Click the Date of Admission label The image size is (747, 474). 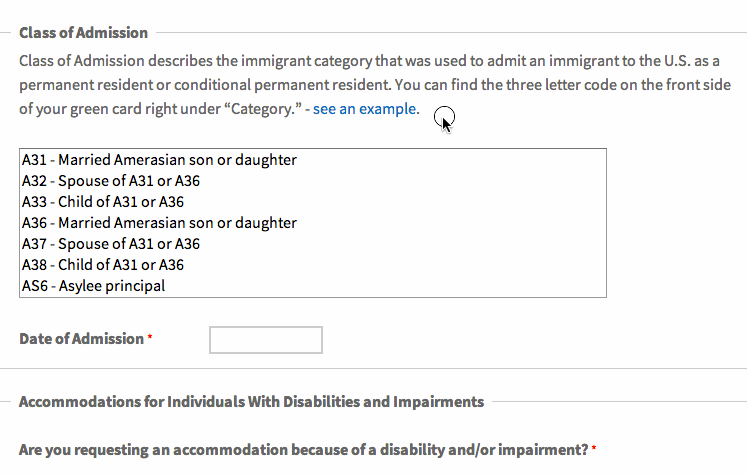point(81,339)
